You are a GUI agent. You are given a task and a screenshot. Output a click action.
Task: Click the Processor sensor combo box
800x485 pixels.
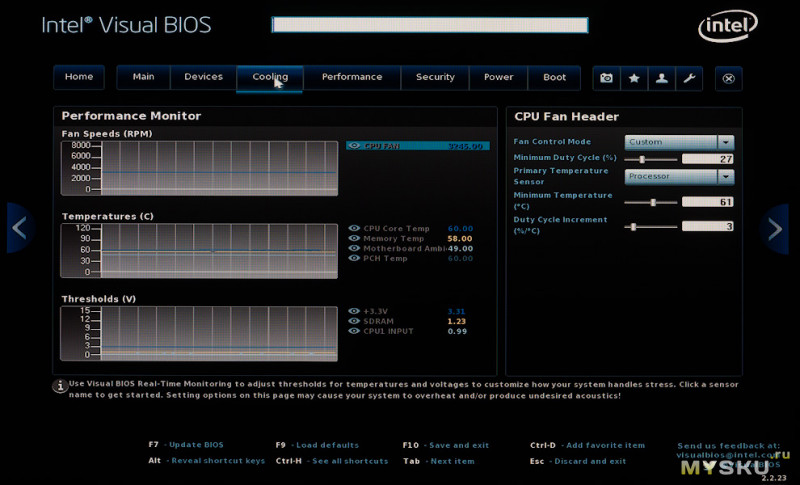pos(679,176)
